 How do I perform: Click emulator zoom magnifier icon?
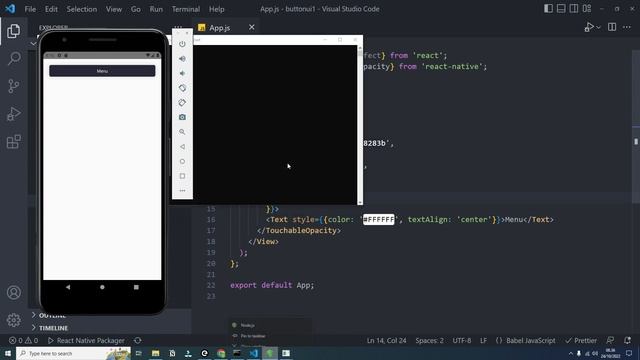point(182,132)
